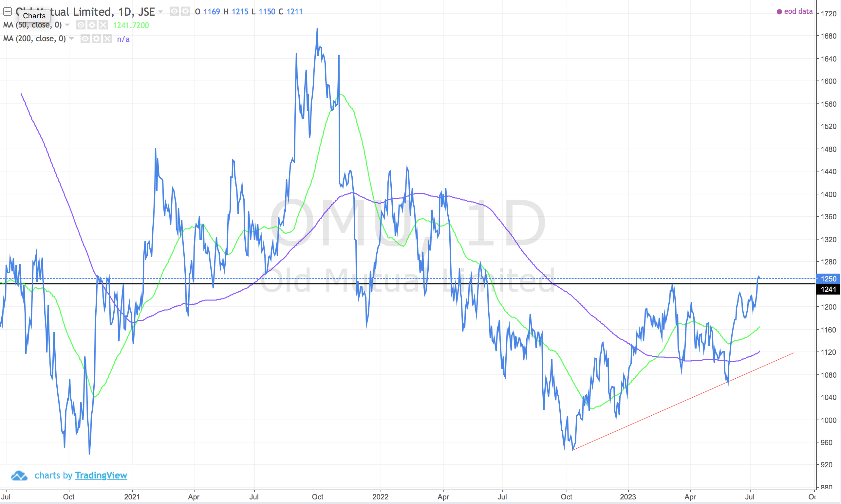
Task: Click the 2021 label on time axis
Action: point(132,497)
